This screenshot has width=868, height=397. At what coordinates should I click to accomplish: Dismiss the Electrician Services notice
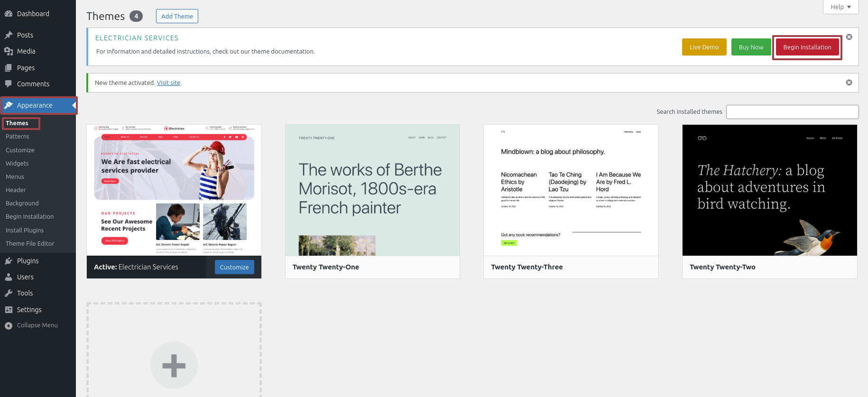click(x=849, y=37)
